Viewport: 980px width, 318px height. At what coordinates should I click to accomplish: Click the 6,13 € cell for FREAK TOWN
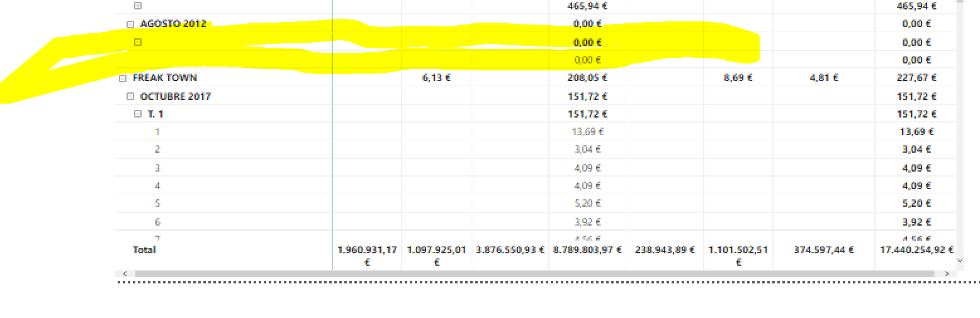(x=437, y=78)
